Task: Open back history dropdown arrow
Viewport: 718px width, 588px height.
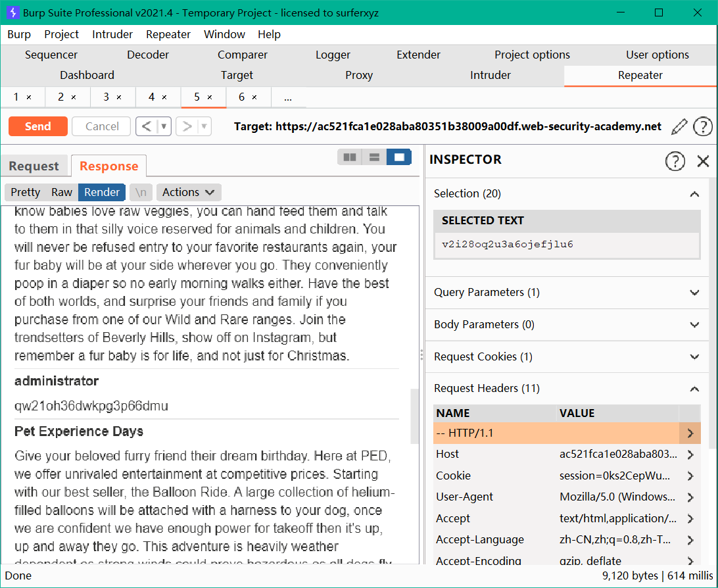Action: pos(164,126)
